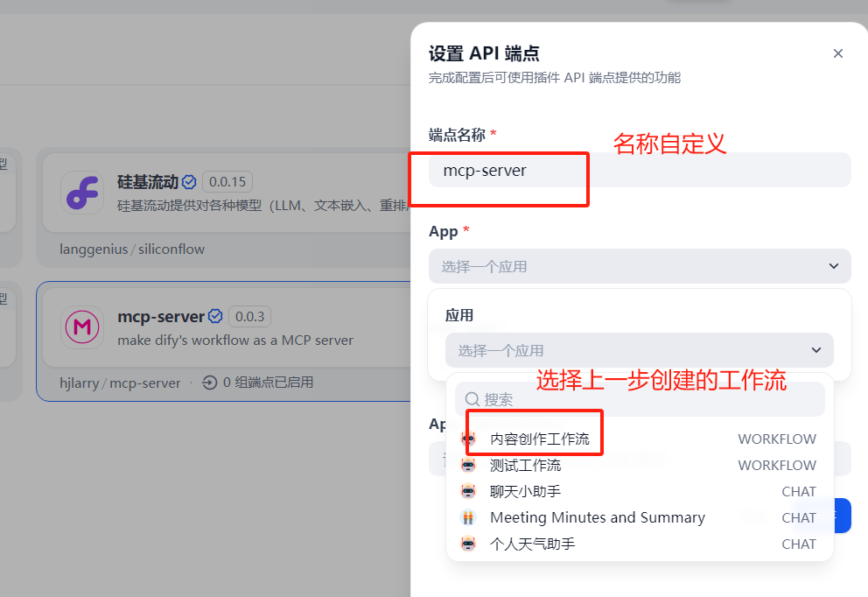
Task: Click the 0.0.15 version tag
Action: pyautogui.click(x=227, y=182)
